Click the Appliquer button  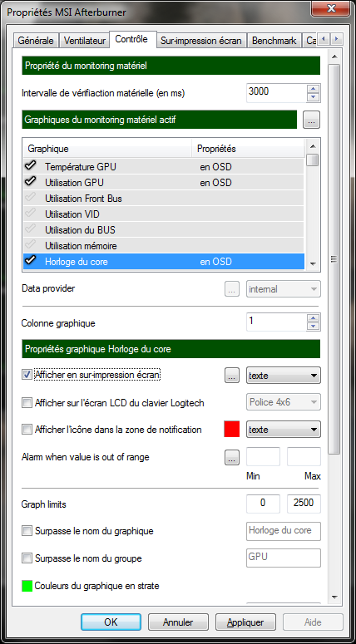(x=245, y=622)
